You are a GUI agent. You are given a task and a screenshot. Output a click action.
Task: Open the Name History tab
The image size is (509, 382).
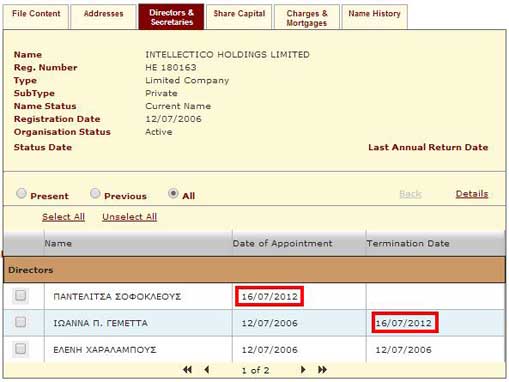point(374,17)
